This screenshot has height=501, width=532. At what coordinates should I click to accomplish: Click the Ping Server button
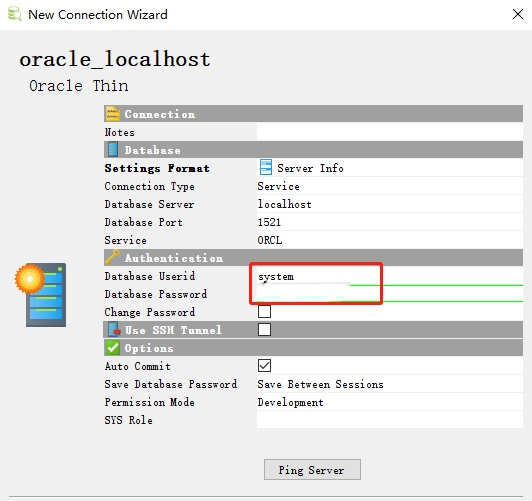tap(312, 470)
